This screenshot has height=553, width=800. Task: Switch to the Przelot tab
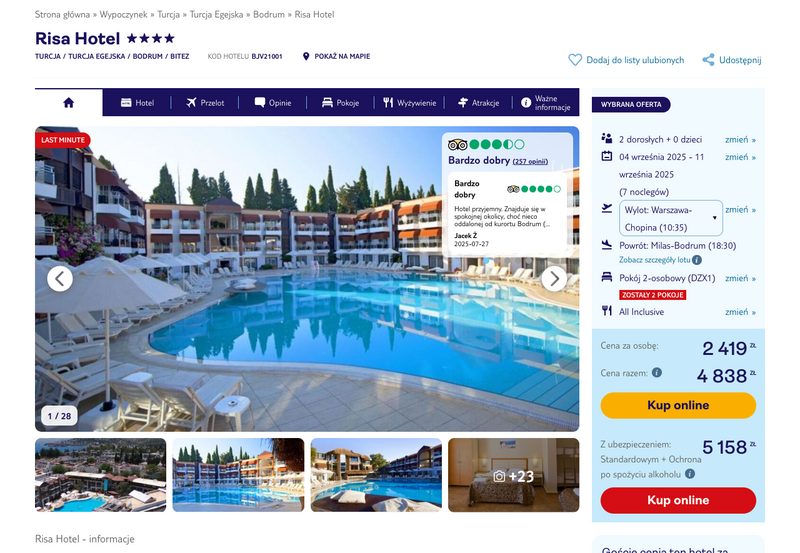click(x=205, y=103)
